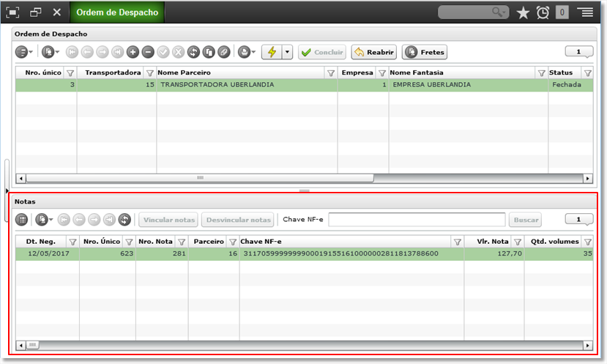Image resolution: width=607 pixels, height=364 pixels.
Task: Open filter for Status column
Action: pyautogui.click(x=588, y=73)
